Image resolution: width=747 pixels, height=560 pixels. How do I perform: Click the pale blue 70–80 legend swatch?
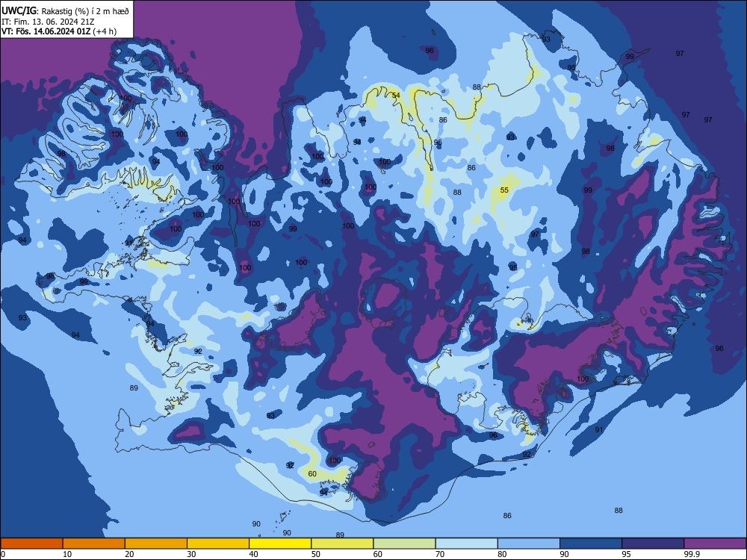click(467, 544)
